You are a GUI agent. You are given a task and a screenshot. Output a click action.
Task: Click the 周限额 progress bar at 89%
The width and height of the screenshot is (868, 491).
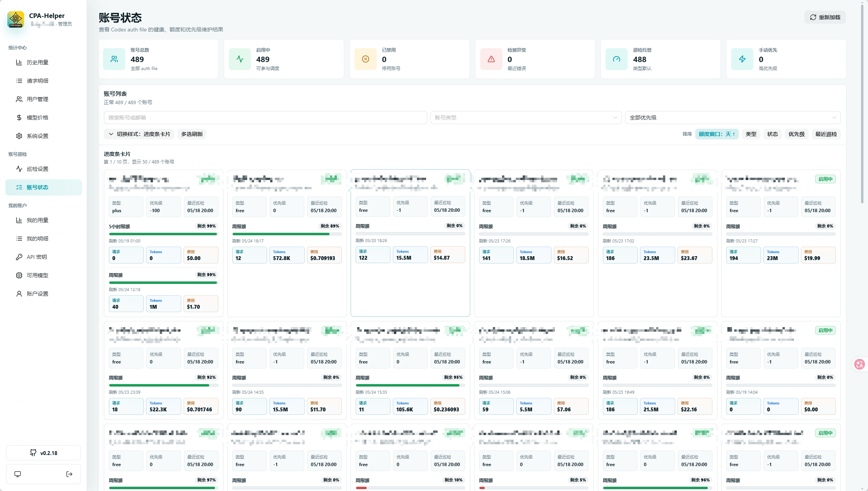click(287, 234)
